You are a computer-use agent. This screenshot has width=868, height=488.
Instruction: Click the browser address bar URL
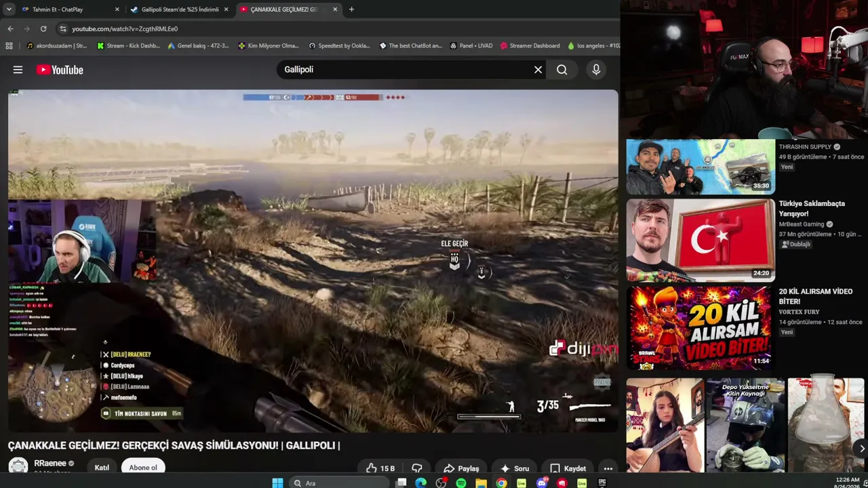tap(125, 28)
